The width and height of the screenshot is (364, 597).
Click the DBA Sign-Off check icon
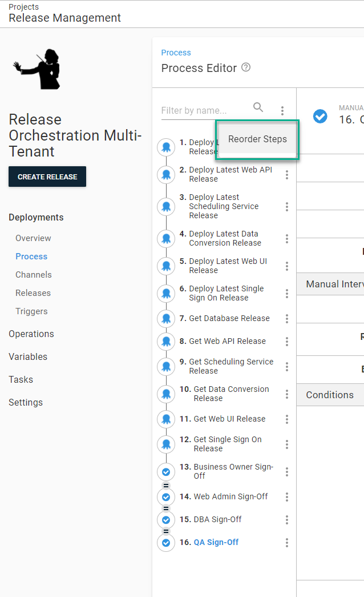166,520
